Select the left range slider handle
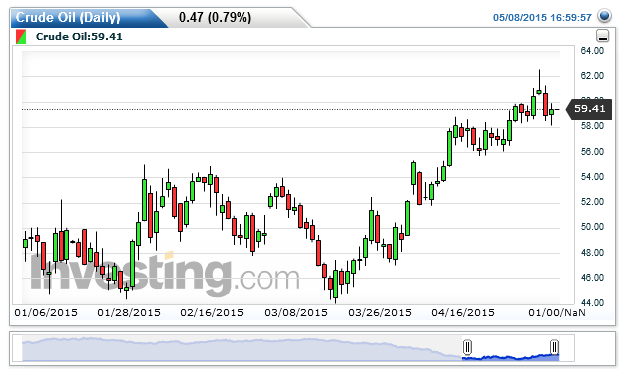The height and width of the screenshot is (374, 626). pos(467,347)
